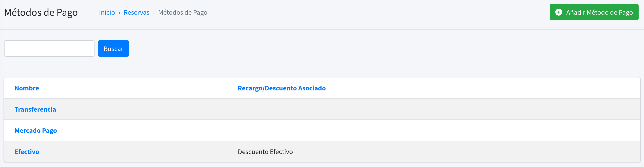
Task: Click the chevron separator after Reservas
Action: click(154, 12)
